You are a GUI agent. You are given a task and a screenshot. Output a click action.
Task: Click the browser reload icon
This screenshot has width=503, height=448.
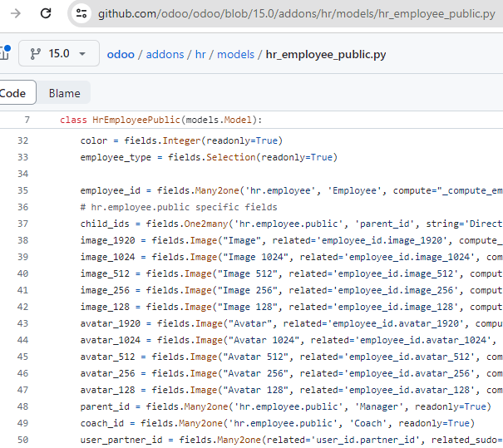[46, 13]
